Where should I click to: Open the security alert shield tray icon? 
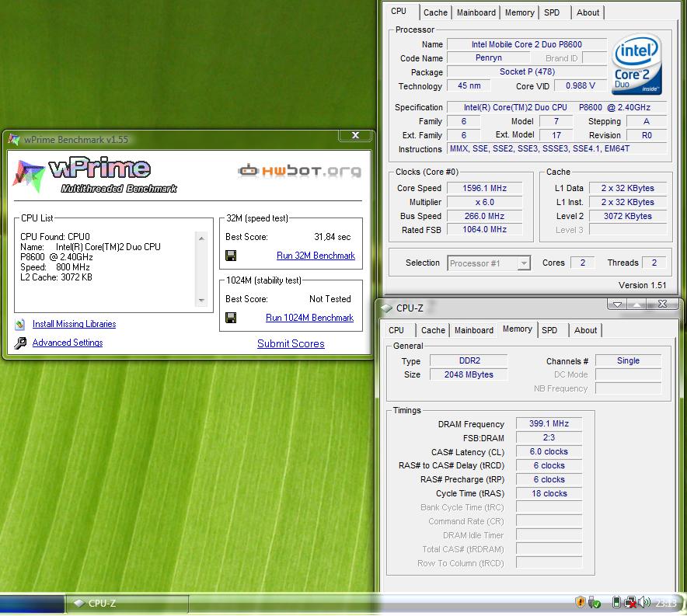click(580, 603)
